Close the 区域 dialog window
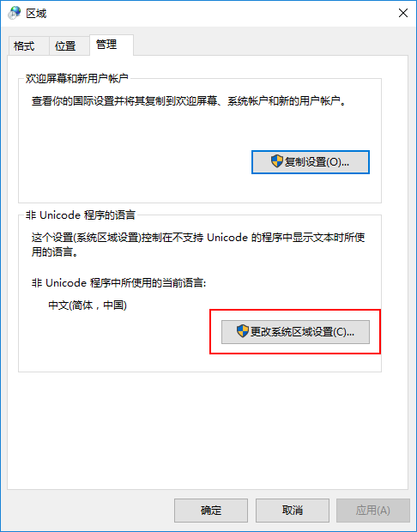 pos(402,13)
